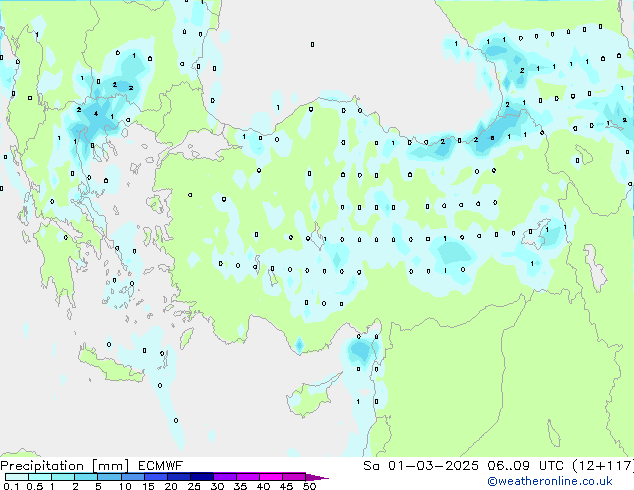Click the 0.1–0.5 mm legend color swatch
Viewport: 634px width, 490px height.
point(17,477)
